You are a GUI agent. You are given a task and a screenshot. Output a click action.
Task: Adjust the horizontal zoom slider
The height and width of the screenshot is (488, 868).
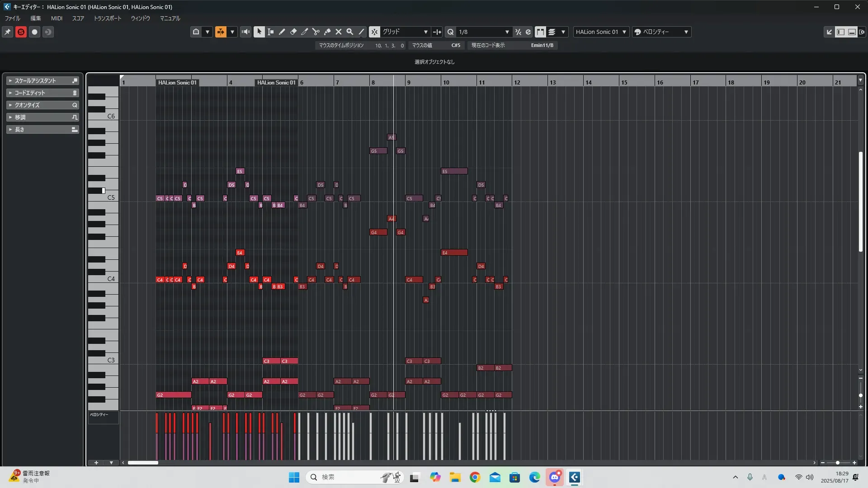tap(837, 463)
